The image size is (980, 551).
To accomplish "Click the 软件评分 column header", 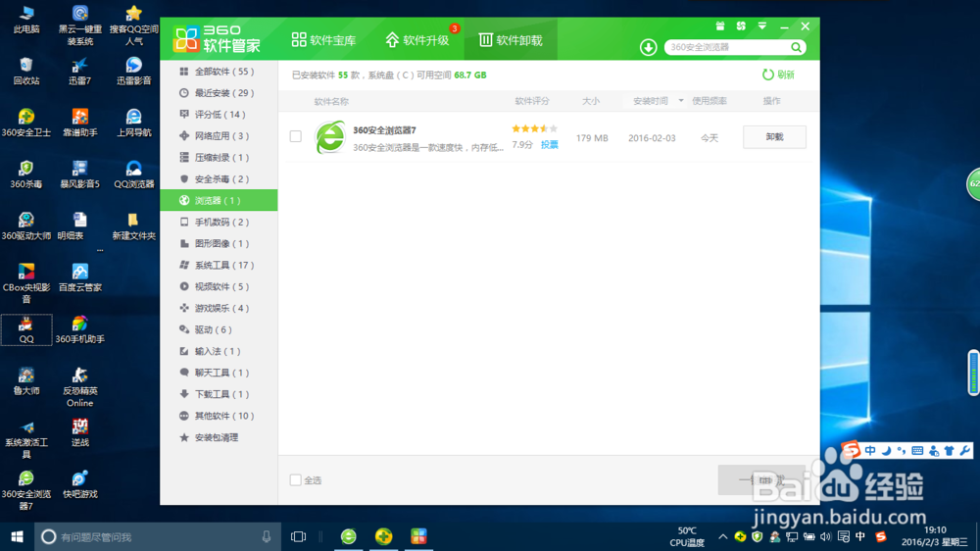I will [532, 101].
